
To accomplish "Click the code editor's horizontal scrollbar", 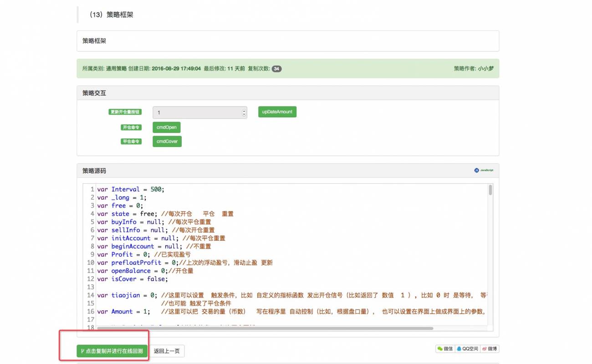I will (x=265, y=328).
